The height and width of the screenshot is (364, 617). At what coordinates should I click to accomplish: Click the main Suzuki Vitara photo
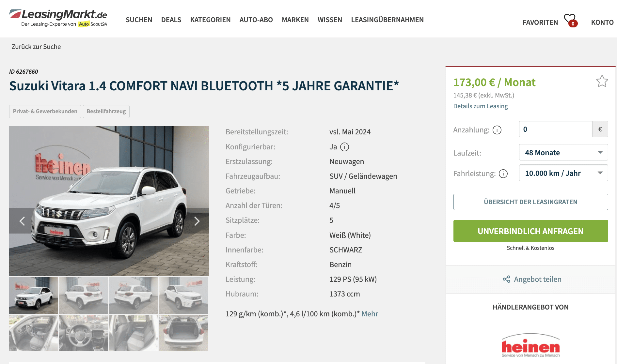(109, 201)
